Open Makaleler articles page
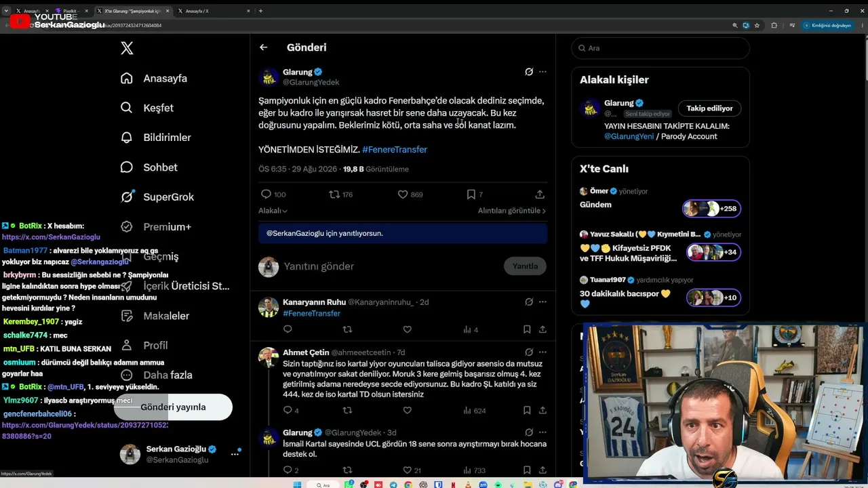 (x=155, y=316)
